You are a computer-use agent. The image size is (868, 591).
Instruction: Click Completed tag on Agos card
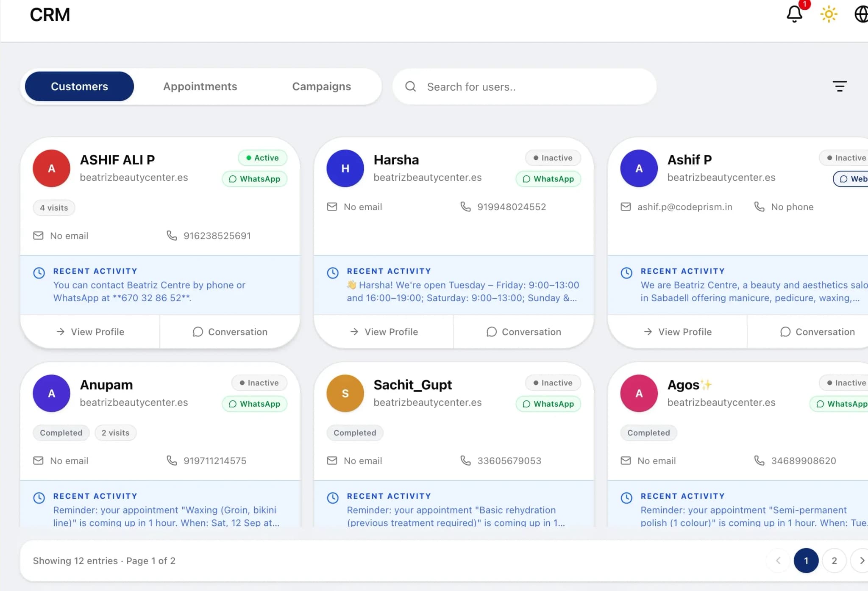[648, 433]
